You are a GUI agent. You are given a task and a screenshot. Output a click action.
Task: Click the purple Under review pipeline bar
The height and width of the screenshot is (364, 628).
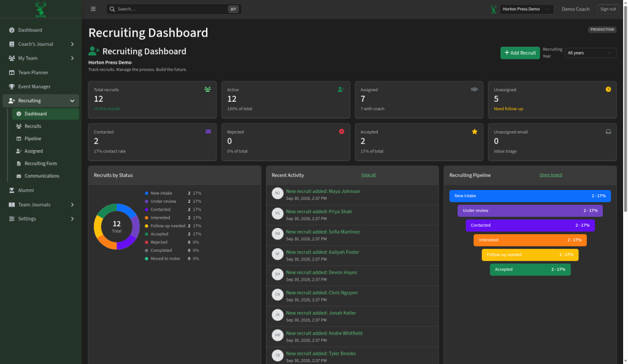(530, 211)
